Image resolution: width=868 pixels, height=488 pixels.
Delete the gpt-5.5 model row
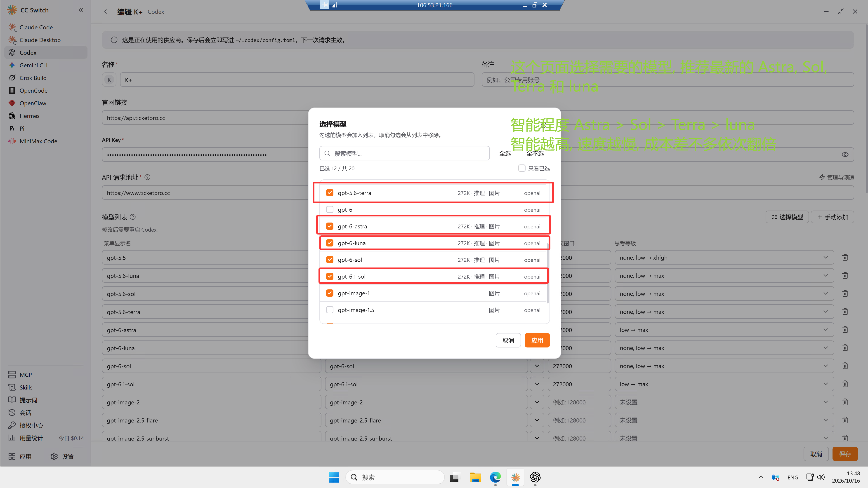845,258
